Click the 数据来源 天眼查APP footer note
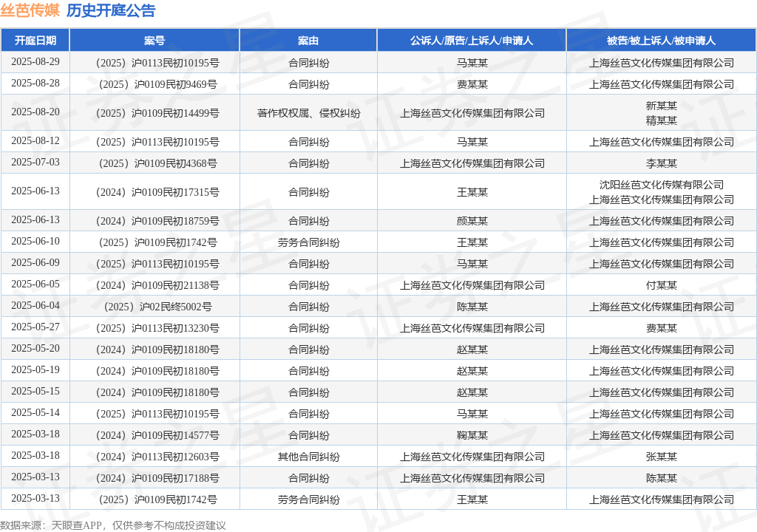This screenshot has width=757, height=532. point(113,525)
